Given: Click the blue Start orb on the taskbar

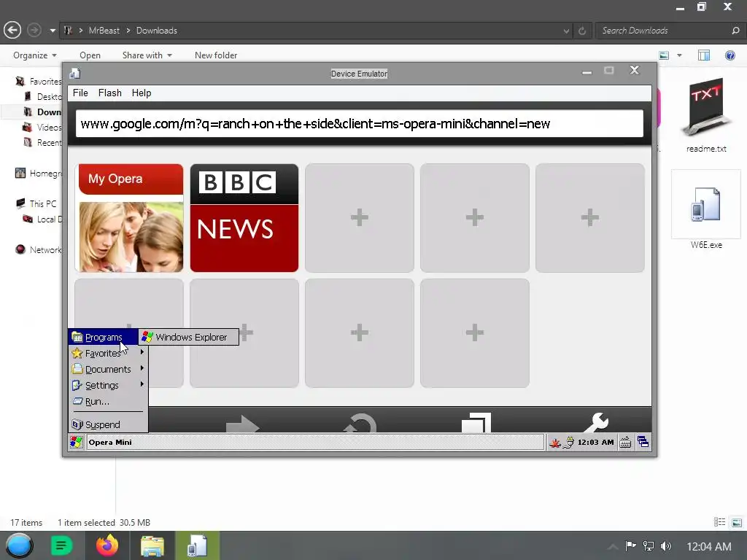Looking at the screenshot, I should [19, 545].
